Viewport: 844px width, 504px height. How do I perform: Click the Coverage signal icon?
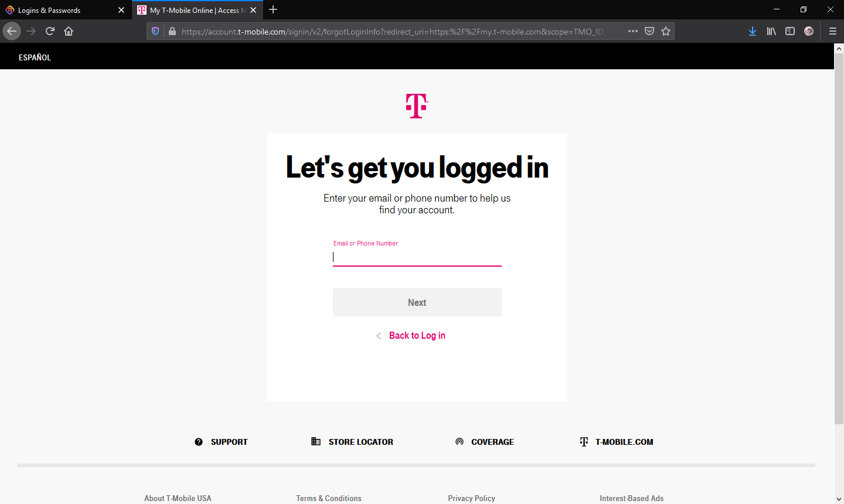[460, 442]
